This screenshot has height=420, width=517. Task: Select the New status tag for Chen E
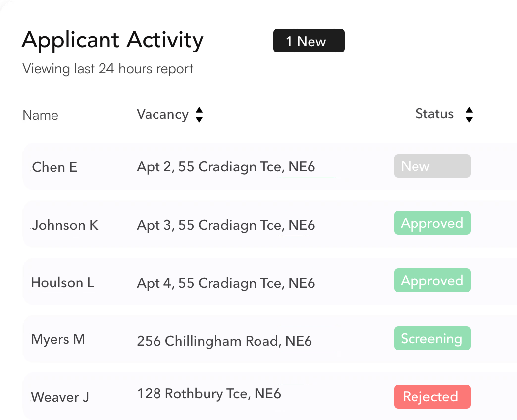coord(432,166)
